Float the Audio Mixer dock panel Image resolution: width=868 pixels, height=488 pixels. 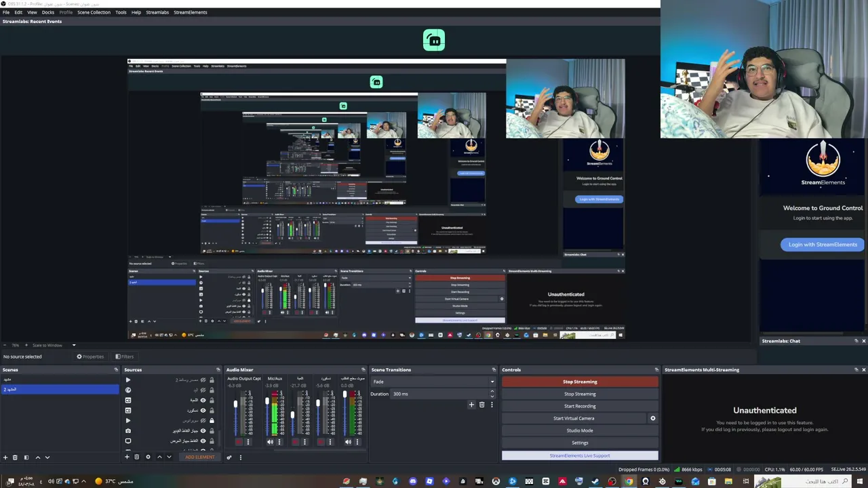(363, 370)
